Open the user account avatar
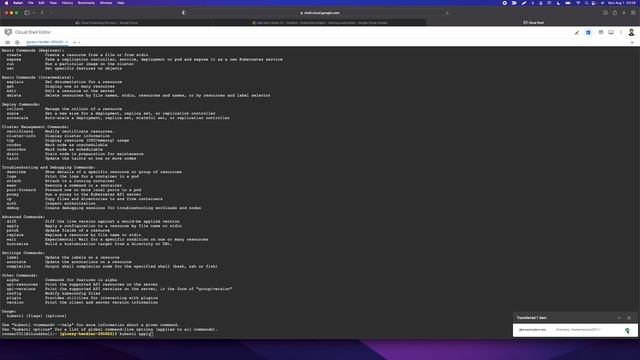The image size is (640, 360). click(x=631, y=32)
